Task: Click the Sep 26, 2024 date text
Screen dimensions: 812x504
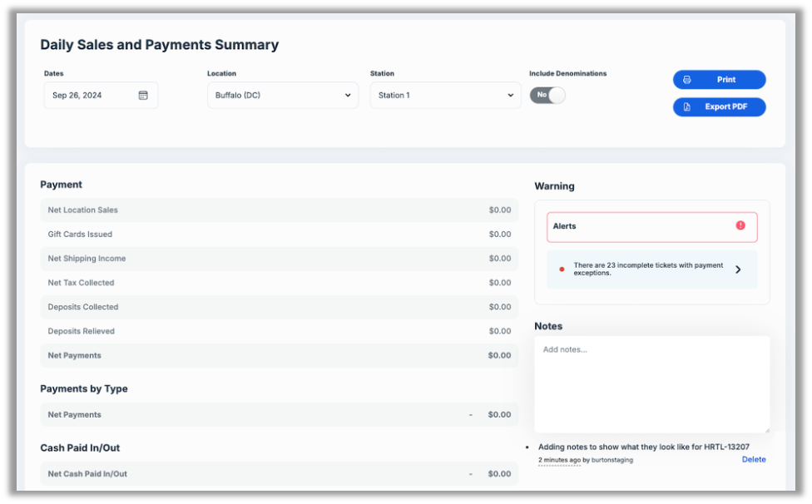Action: pos(77,96)
